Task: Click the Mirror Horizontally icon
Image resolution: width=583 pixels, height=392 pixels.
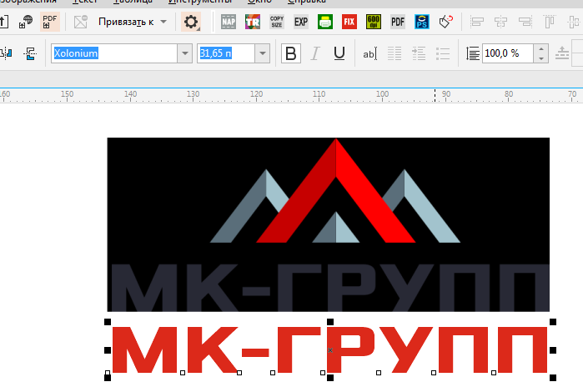Action: (x=6, y=53)
